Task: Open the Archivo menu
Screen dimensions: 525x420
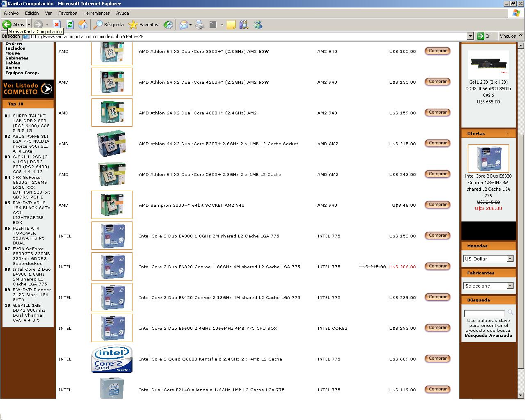Action: coord(11,13)
